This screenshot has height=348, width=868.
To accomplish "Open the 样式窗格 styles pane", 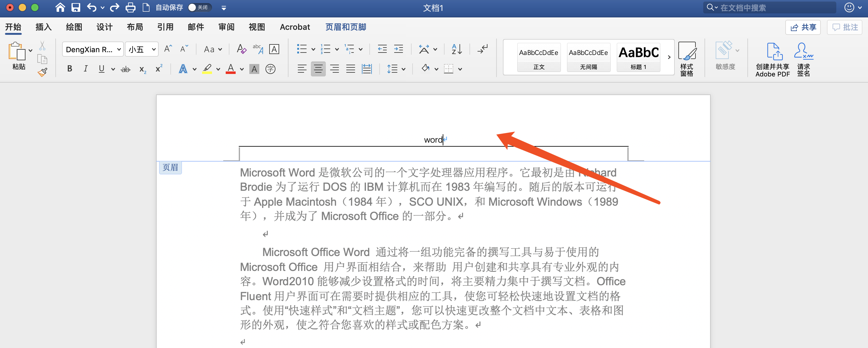I will [x=687, y=59].
